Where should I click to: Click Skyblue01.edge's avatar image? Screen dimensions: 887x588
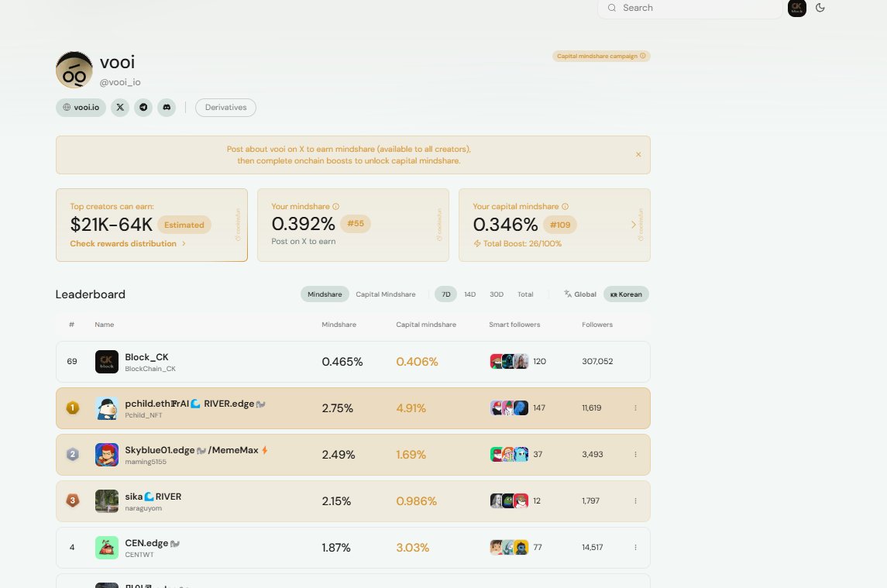107,455
